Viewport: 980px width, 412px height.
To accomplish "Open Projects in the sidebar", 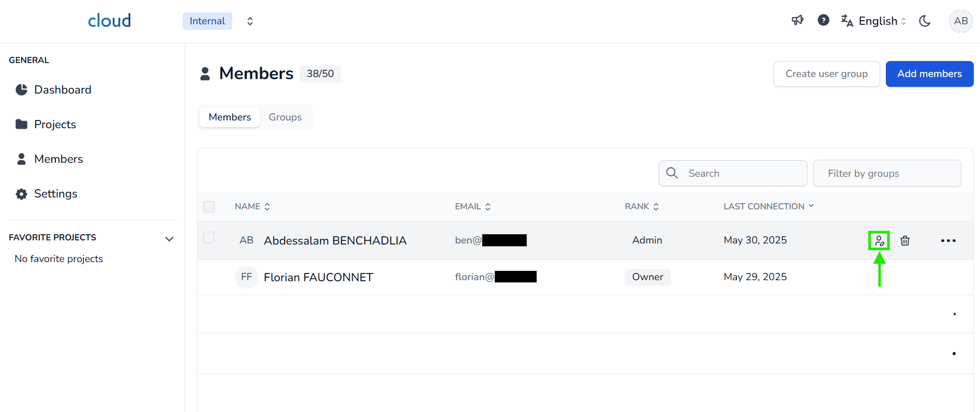I will pyautogui.click(x=55, y=125).
